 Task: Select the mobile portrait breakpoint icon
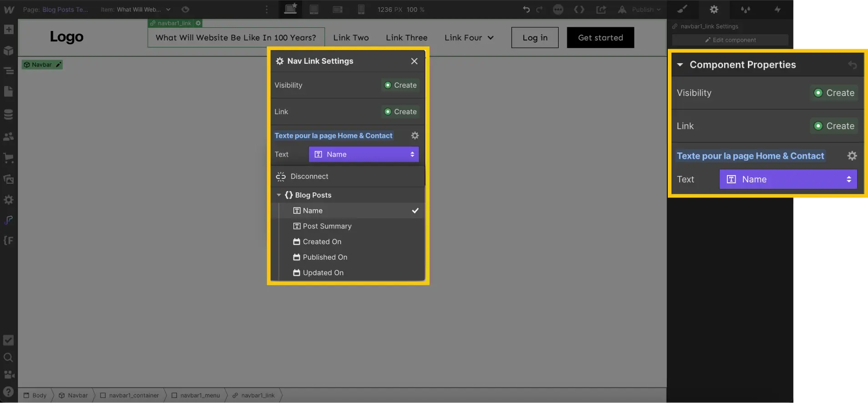tap(361, 9)
